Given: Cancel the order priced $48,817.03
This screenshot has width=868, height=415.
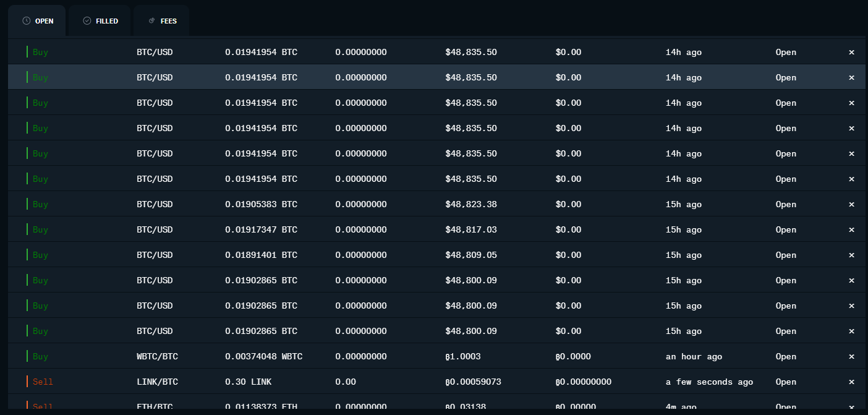Looking at the screenshot, I should [851, 229].
